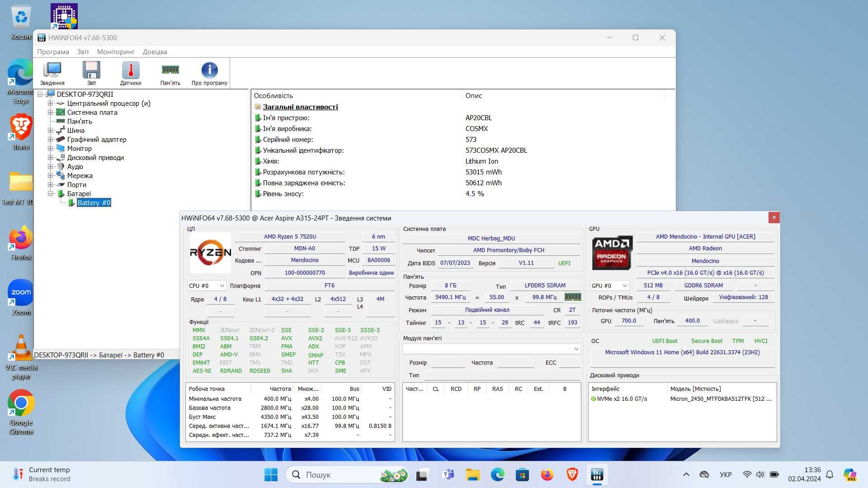Click the УКР language indicator
868x488 pixels.
click(x=726, y=474)
